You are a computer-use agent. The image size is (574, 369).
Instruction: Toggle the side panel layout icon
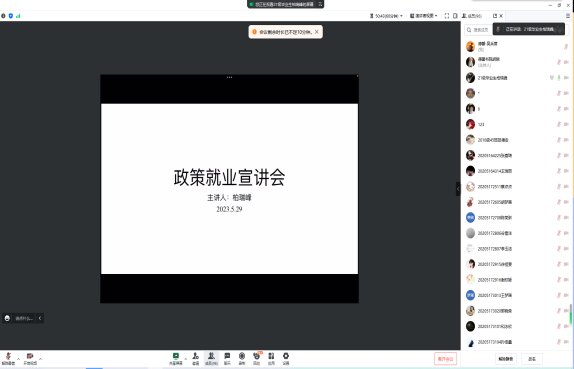click(455, 16)
